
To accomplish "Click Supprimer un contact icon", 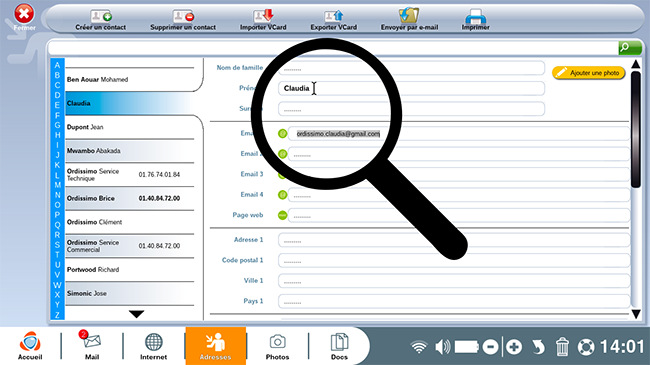I will pyautogui.click(x=183, y=16).
